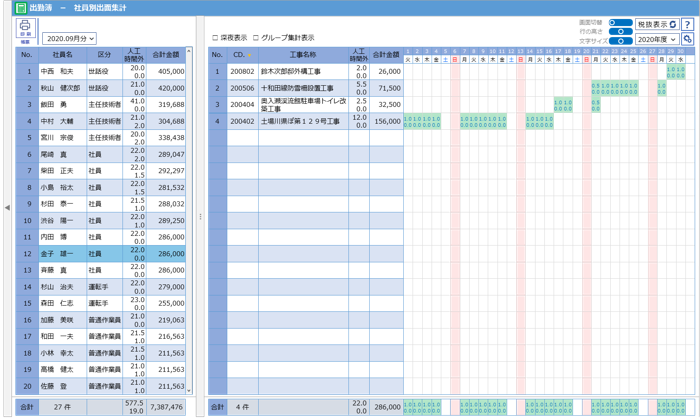Click the app icon in the title bar
Screen dimensions: 700x420
tap(8, 7)
